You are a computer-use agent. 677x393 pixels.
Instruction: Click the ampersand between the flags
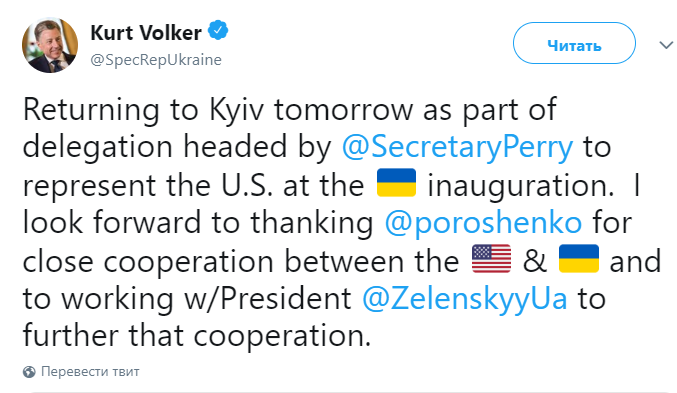tap(535, 260)
